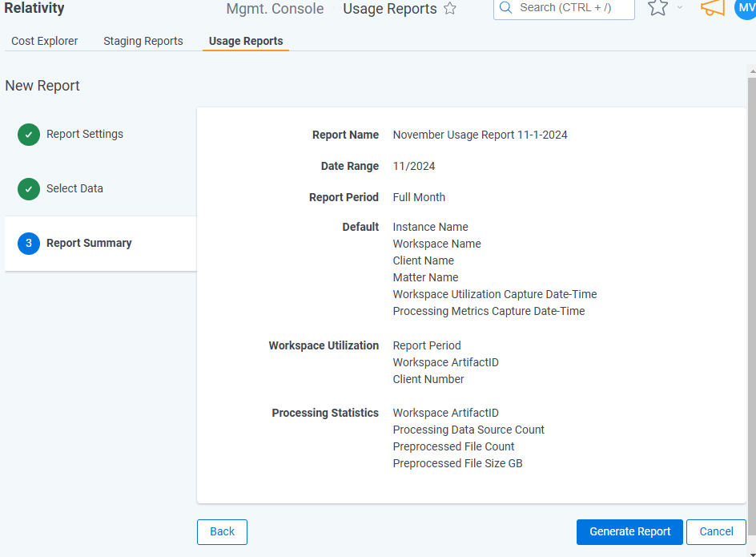Select the Usage Reports tab
Viewport: 756px width, 557px height.
(x=246, y=41)
